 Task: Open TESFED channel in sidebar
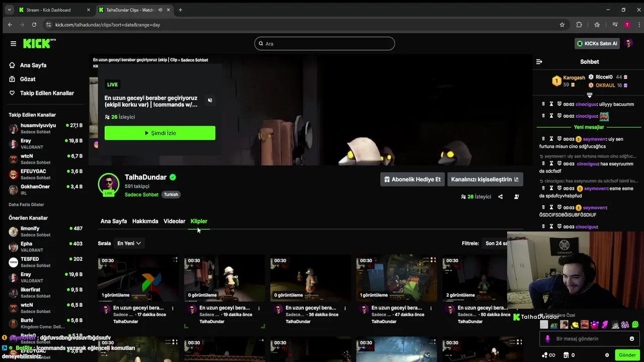(45, 262)
